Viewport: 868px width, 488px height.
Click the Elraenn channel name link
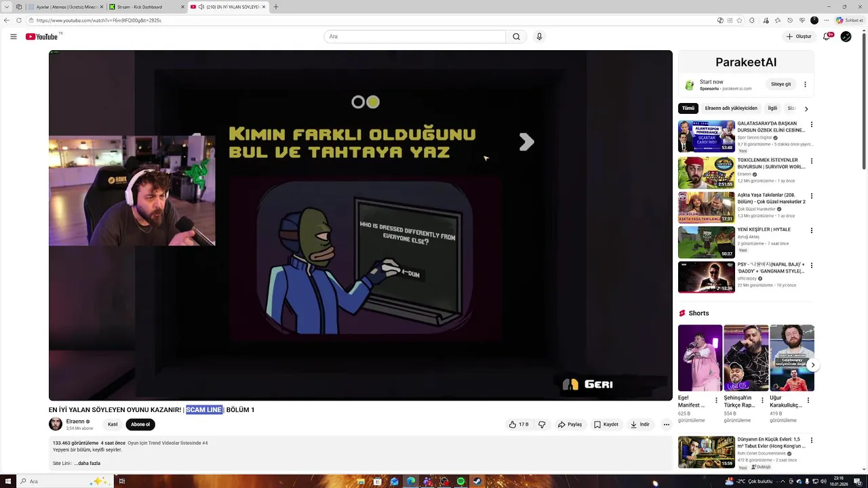pyautogui.click(x=75, y=422)
